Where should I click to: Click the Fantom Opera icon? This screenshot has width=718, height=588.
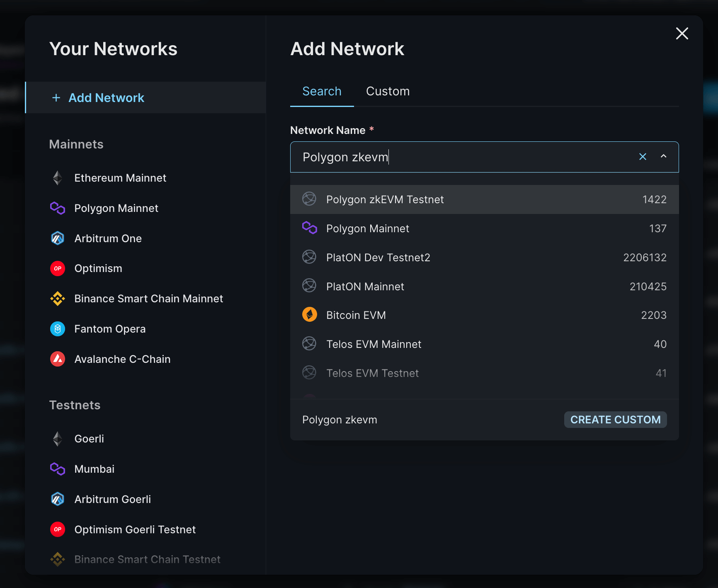tap(58, 329)
